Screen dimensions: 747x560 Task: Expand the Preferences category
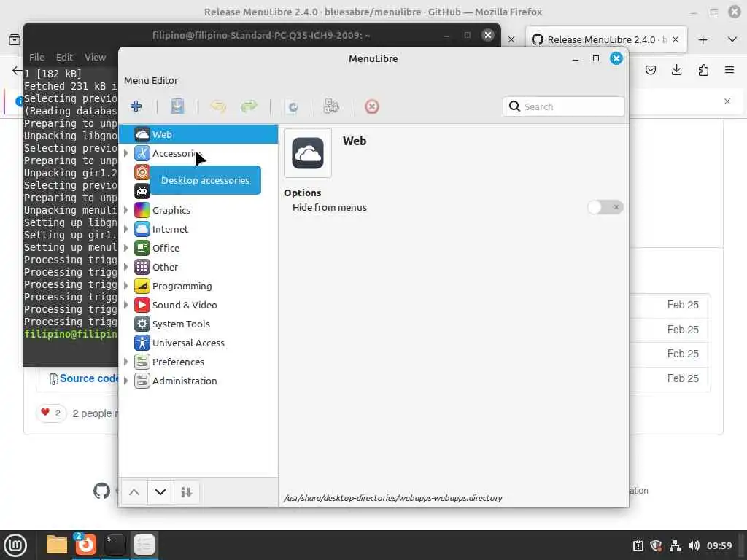(x=125, y=362)
